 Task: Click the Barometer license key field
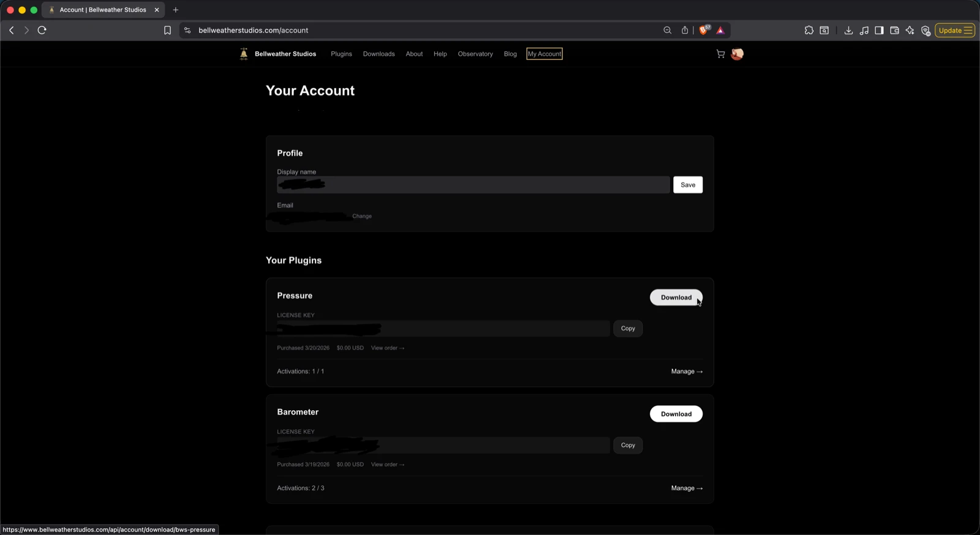click(443, 445)
